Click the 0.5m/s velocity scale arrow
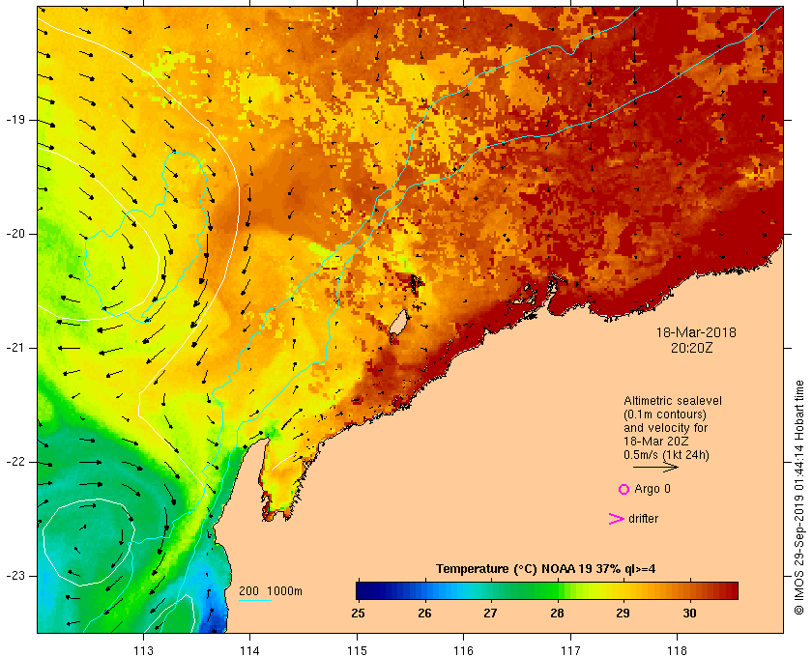812x657 pixels. 655,467
